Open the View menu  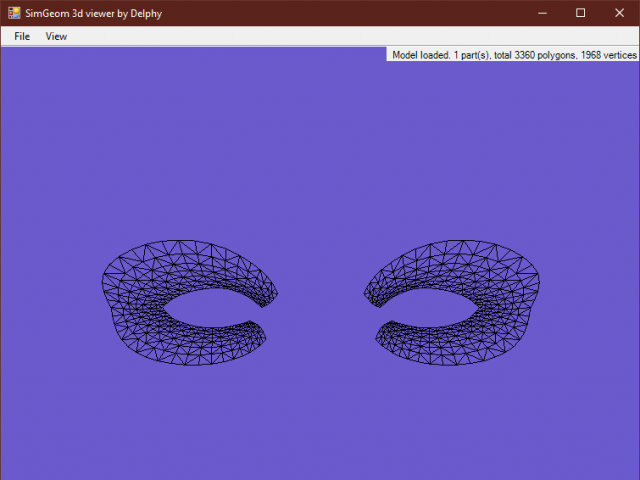56,36
